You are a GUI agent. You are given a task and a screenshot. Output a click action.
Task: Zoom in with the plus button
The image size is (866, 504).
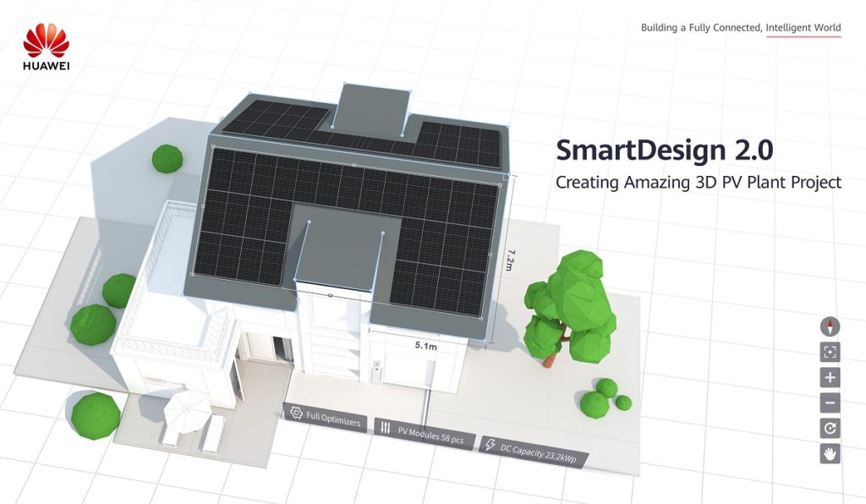click(830, 378)
